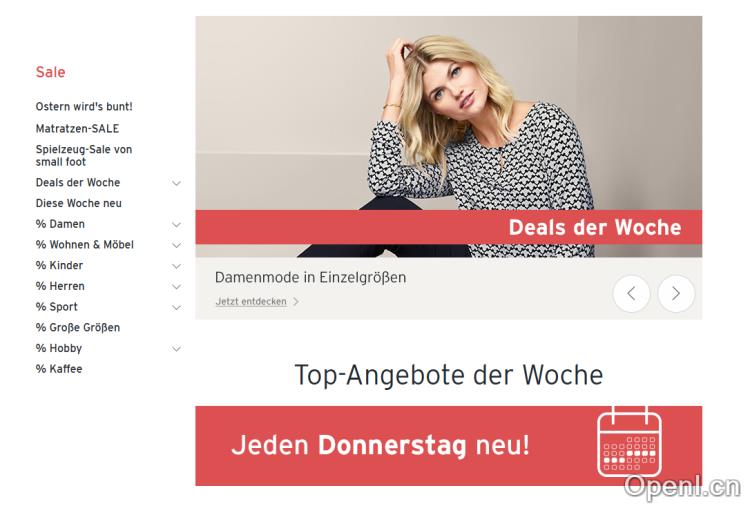The image size is (750, 506).
Task: Click small arrow beside Jetzt entdecken
Action: 296,302
